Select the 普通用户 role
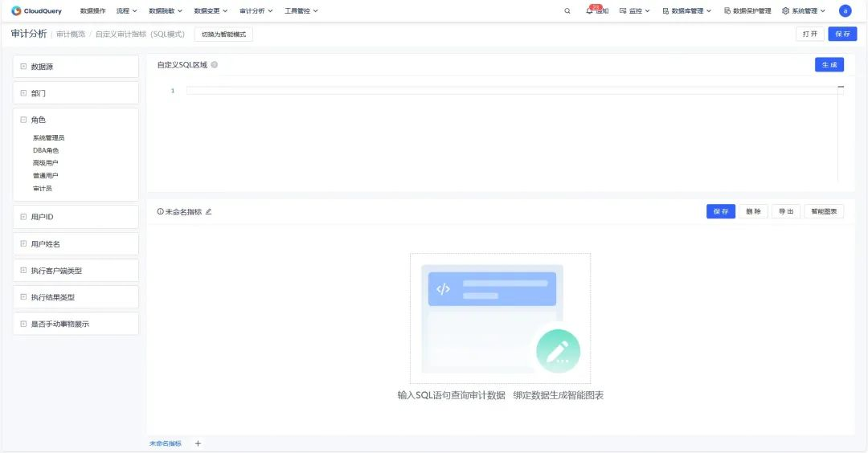 [45, 176]
